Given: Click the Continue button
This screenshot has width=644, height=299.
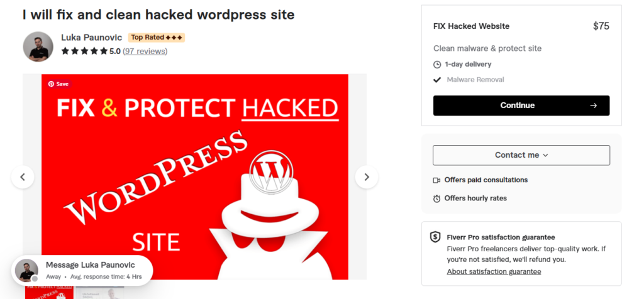Looking at the screenshot, I should click(x=521, y=106).
